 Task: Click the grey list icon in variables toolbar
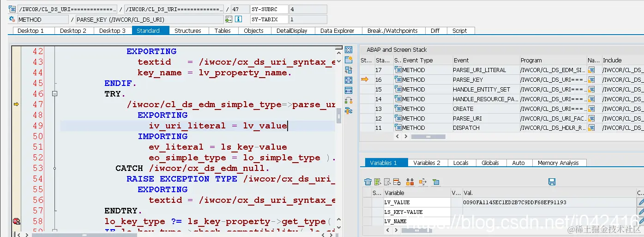[387, 182]
